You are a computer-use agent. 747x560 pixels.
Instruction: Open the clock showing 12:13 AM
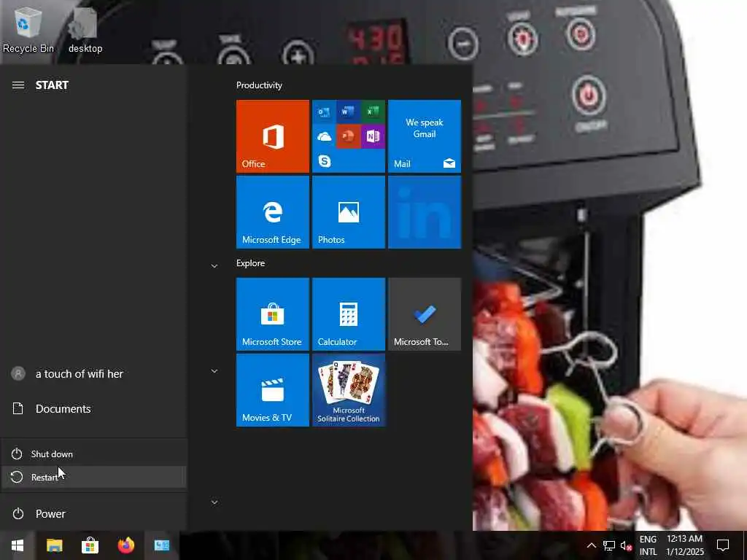click(x=684, y=545)
